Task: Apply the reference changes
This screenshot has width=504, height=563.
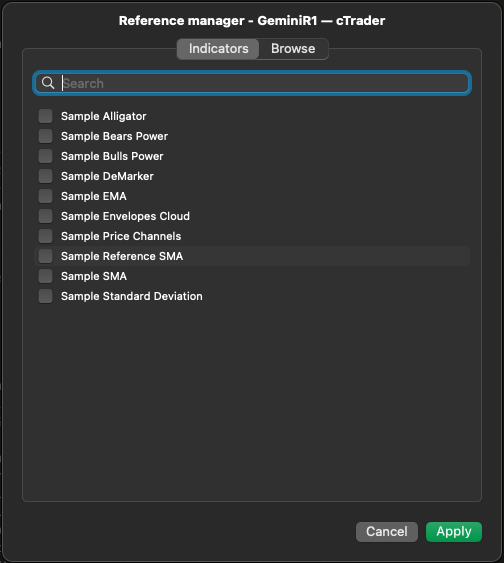Action: click(x=454, y=531)
